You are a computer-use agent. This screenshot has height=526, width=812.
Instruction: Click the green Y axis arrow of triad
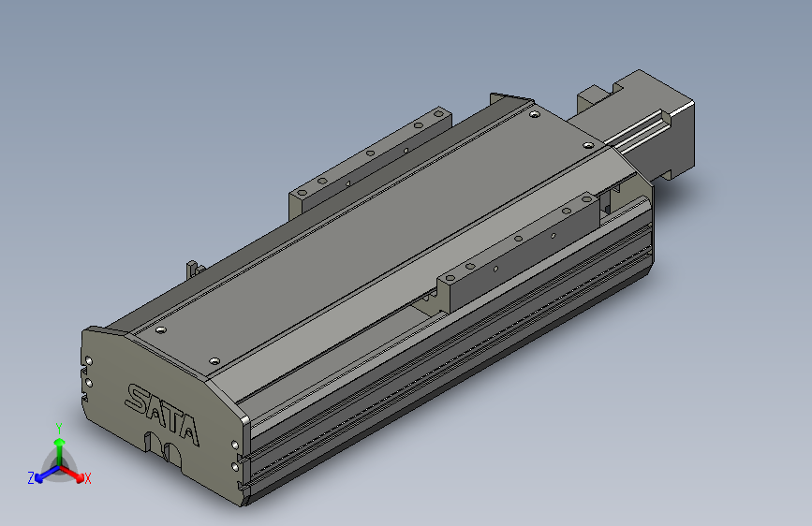click(x=60, y=451)
